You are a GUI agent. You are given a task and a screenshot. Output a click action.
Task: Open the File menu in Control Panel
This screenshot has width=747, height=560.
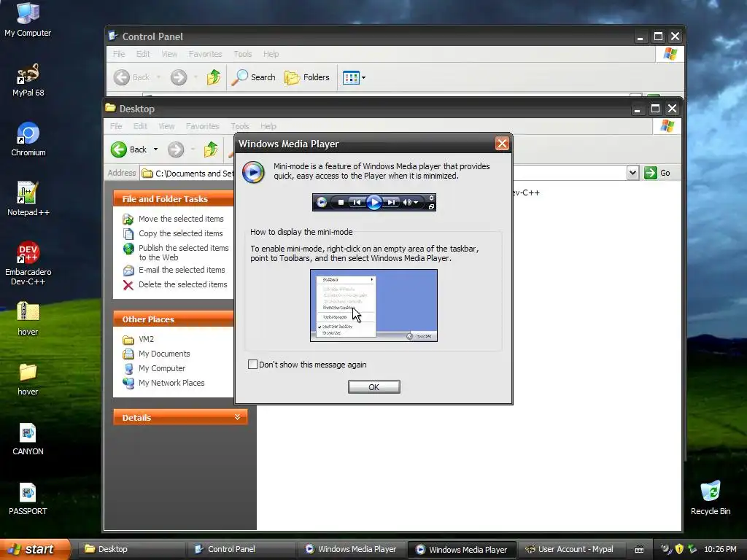pos(119,54)
